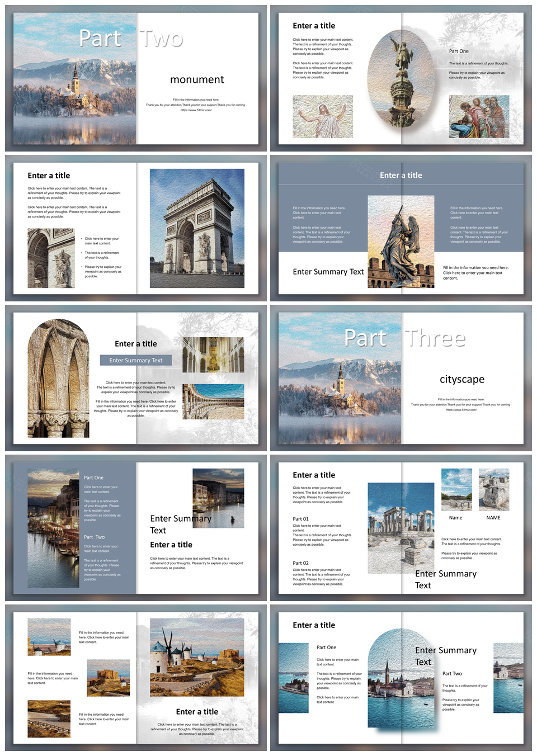
Task: Select the small Venice dusk photo with gondolier
Action: pyautogui.click(x=218, y=498)
